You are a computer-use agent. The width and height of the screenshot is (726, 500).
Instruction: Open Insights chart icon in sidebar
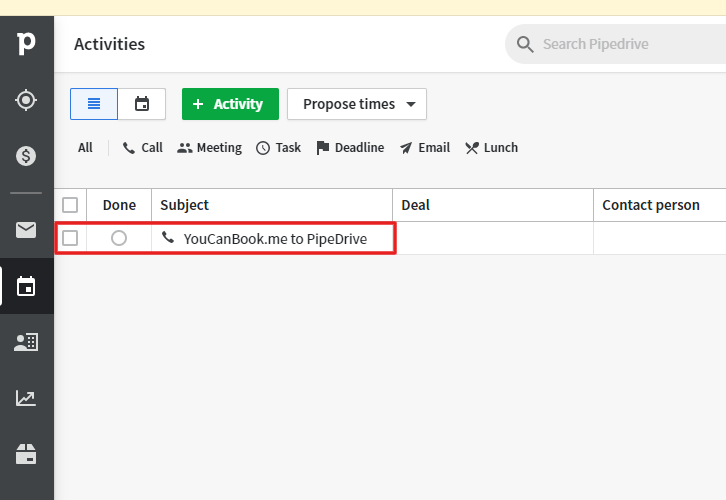pyautogui.click(x=26, y=398)
